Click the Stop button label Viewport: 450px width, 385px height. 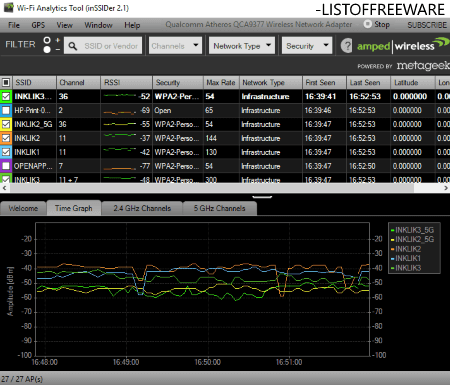tap(382, 24)
